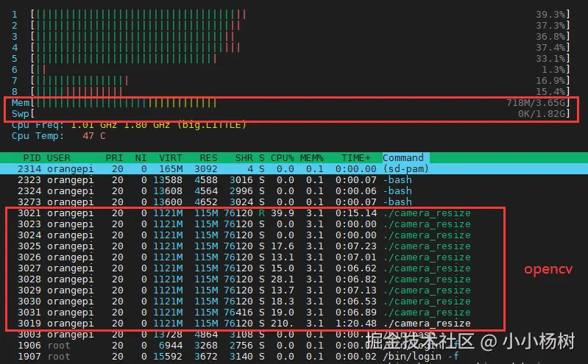Click the memory value 718M/3.65G

click(x=536, y=103)
